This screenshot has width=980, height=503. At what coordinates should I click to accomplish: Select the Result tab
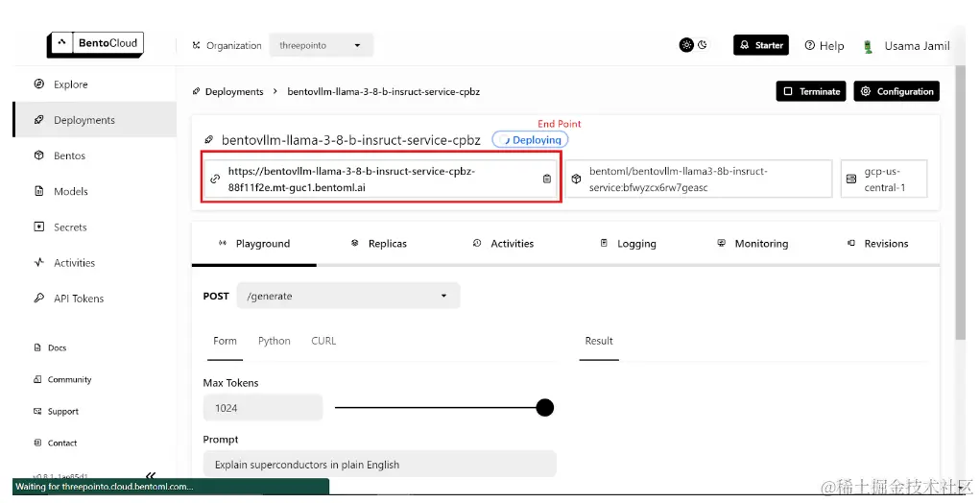pos(599,341)
